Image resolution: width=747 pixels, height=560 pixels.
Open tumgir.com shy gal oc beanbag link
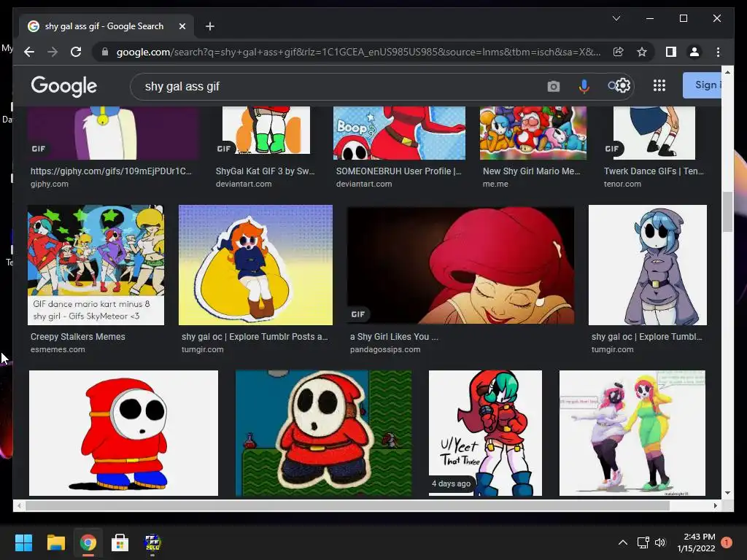tap(255, 343)
